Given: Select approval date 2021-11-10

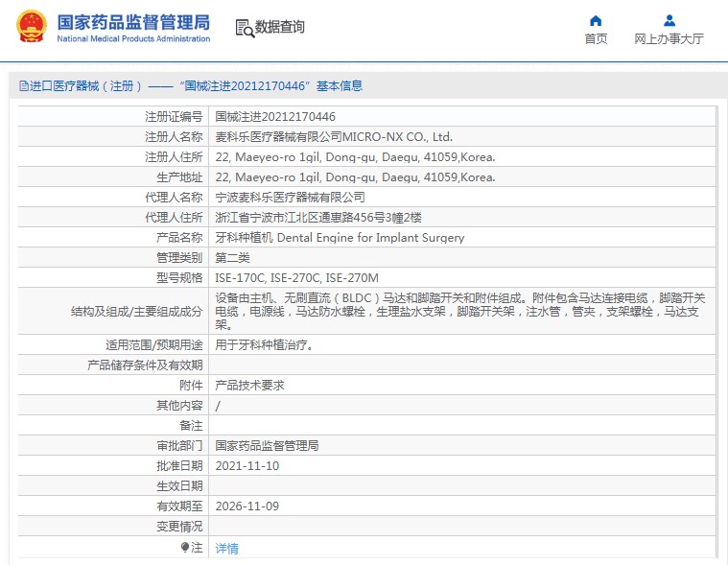Looking at the screenshot, I should click(247, 465).
